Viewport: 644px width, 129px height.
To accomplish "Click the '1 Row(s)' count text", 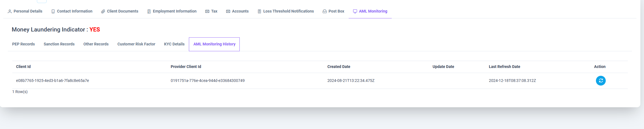I will [20, 92].
